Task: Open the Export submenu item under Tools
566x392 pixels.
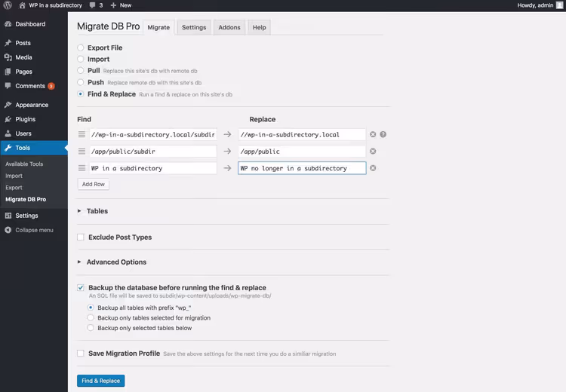Action: pyautogui.click(x=14, y=188)
